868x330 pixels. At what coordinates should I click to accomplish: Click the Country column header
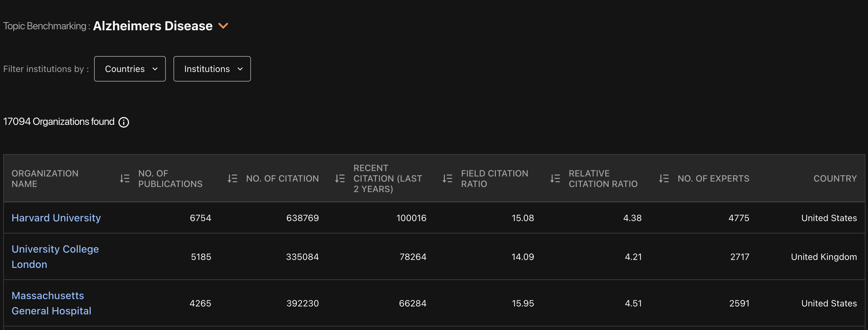tap(835, 178)
